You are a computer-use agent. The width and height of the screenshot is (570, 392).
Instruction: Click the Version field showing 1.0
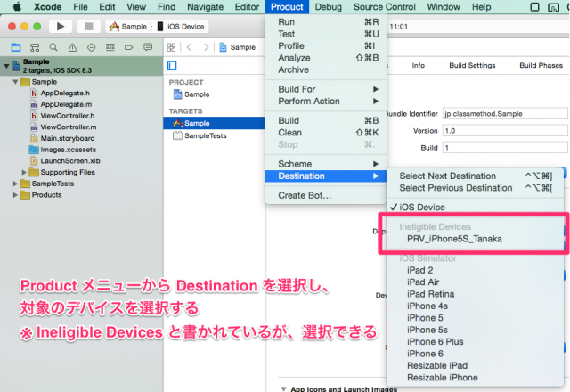point(505,131)
